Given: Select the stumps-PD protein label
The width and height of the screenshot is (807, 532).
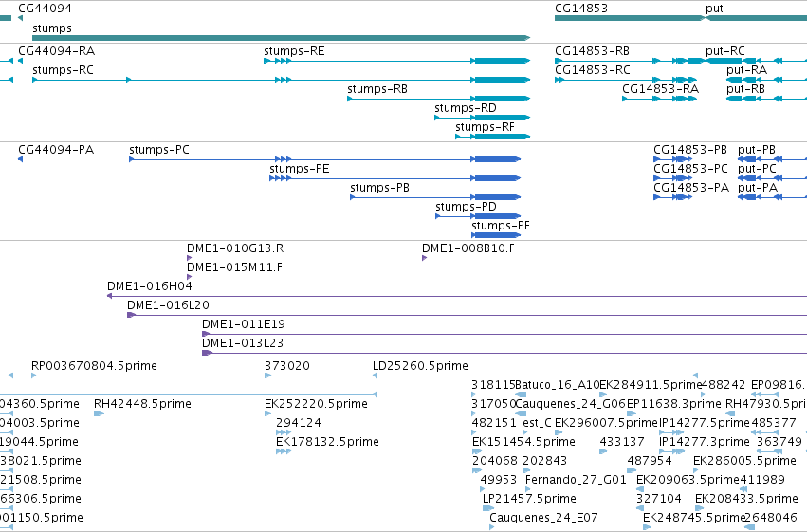Looking at the screenshot, I should click(466, 207).
